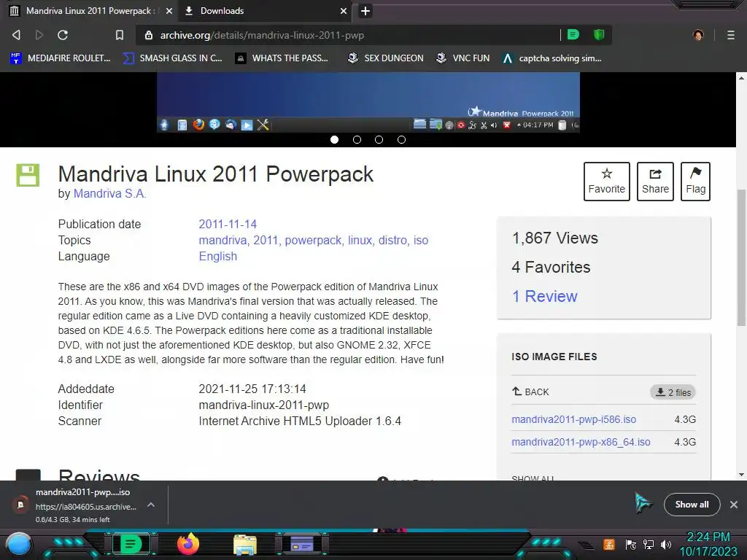The image size is (747, 560).
Task: Jump to the 1 Review link
Action: coord(544,296)
